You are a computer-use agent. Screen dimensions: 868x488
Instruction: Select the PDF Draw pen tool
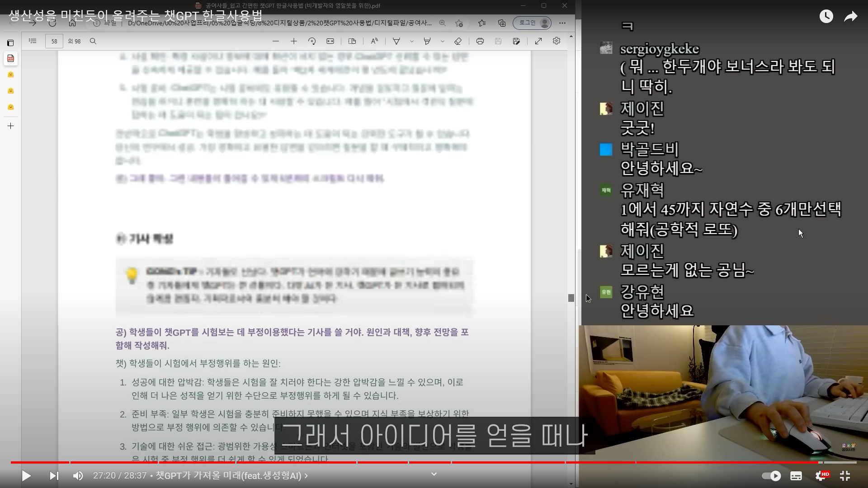pos(396,41)
